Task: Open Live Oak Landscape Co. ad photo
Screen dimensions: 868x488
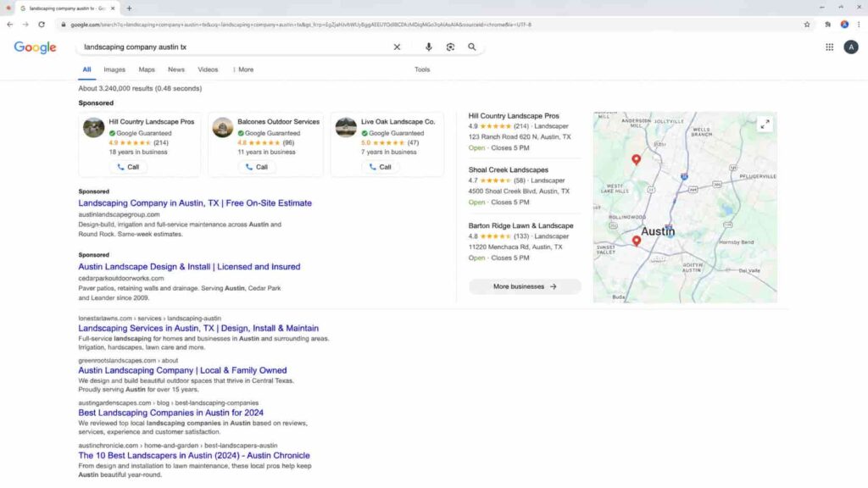Action: coord(346,127)
